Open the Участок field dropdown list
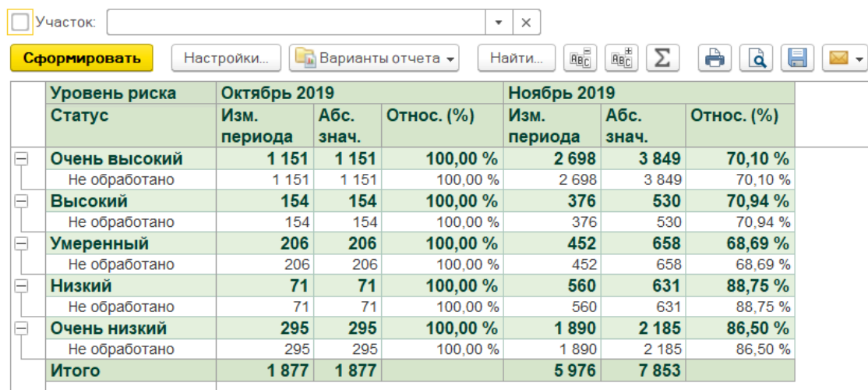The width and height of the screenshot is (868, 390). coord(499,23)
